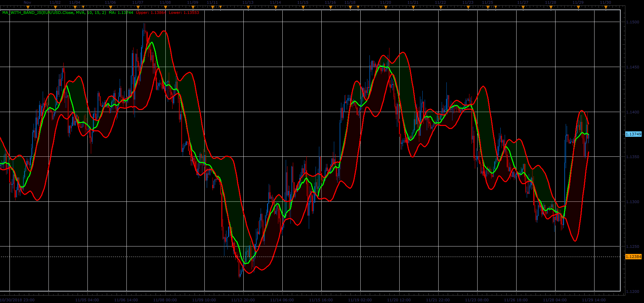Screen dimensions: 644x303
Task: Click the orange marker beneath 11/29
Action: [578, 7]
